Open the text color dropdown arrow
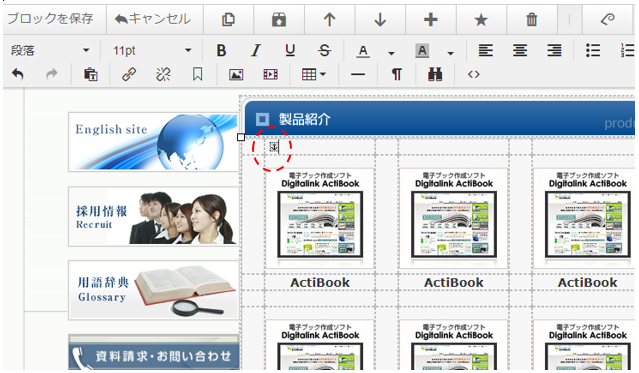The height and width of the screenshot is (373, 639). [391, 53]
